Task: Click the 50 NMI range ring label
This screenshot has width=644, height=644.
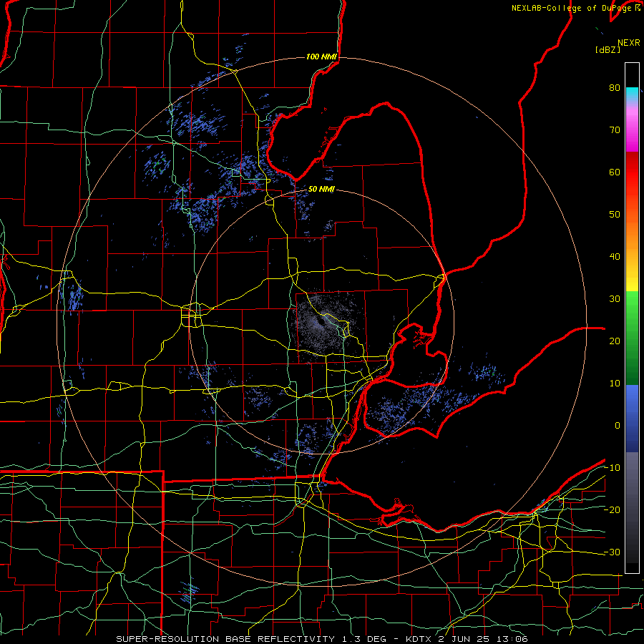Action: coord(321,190)
